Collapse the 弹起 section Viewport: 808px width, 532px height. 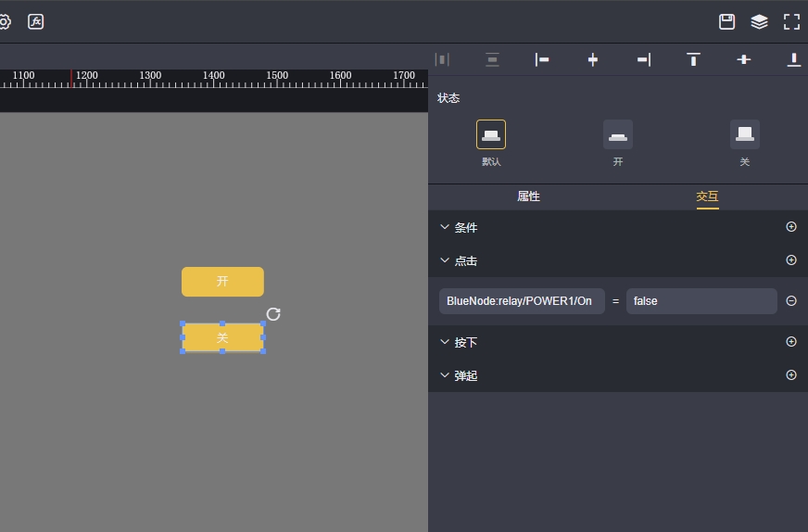tap(445, 375)
